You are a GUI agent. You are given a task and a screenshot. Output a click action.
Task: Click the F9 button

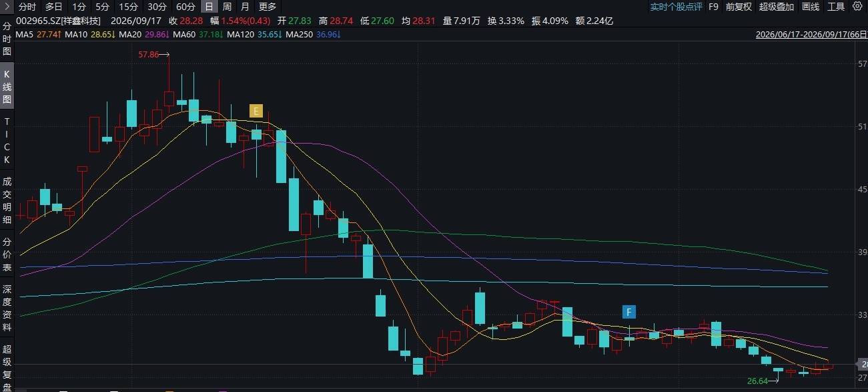point(713,7)
